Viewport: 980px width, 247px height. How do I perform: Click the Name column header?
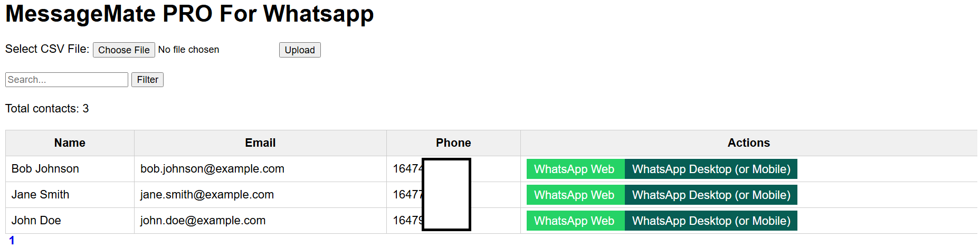point(70,143)
